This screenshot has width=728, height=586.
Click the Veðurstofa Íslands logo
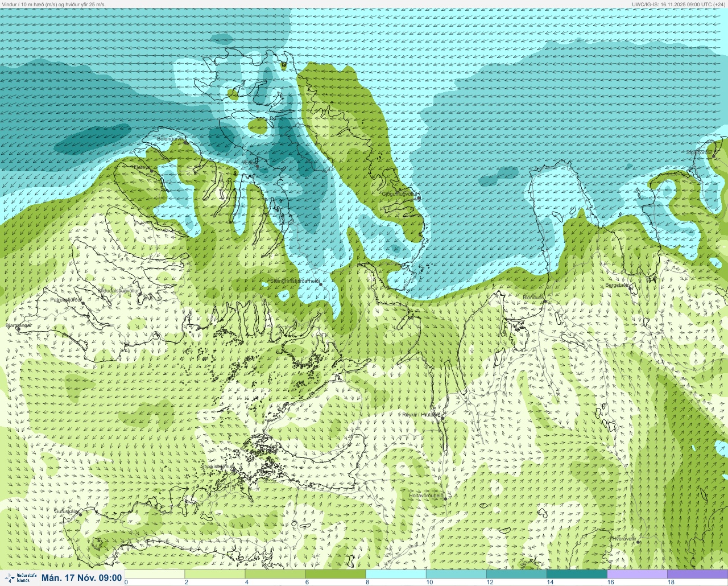(x=20, y=578)
